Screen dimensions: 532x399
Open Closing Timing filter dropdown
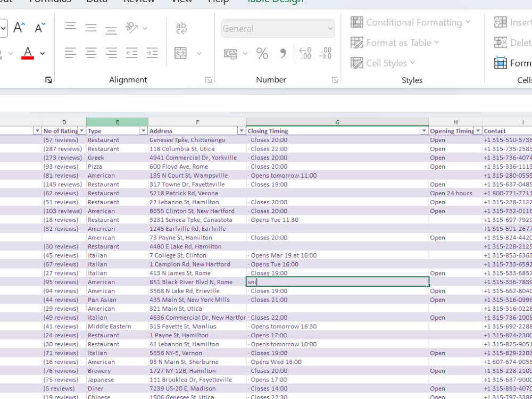tap(424, 131)
